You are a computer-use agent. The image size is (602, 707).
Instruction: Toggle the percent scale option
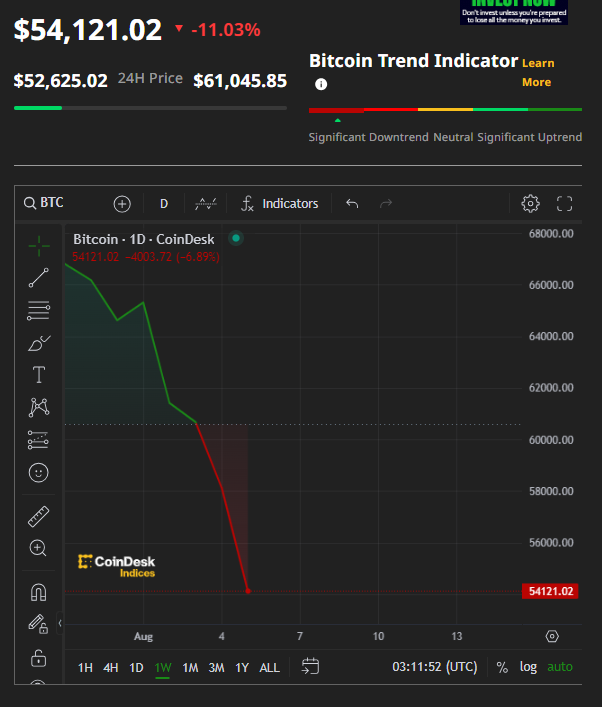(x=502, y=667)
